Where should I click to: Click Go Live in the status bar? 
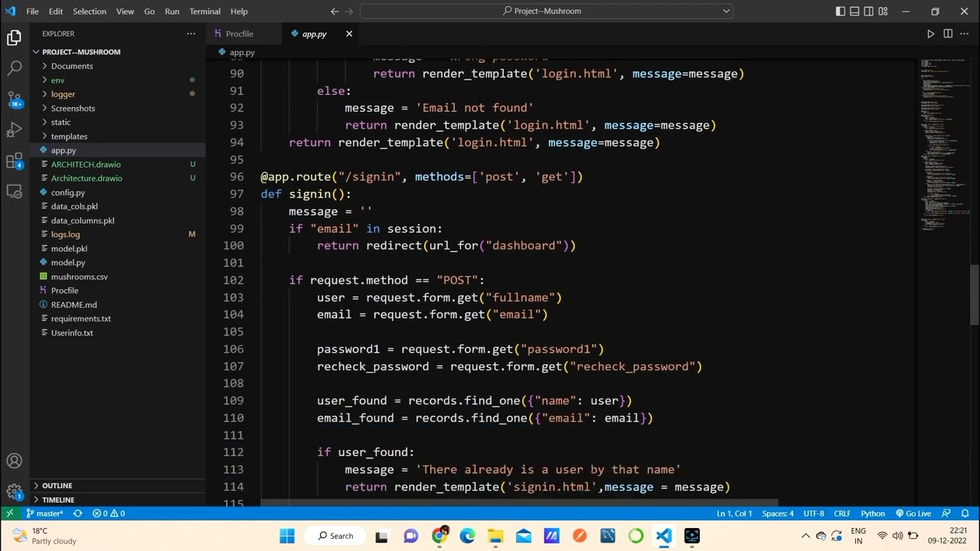[913, 514]
